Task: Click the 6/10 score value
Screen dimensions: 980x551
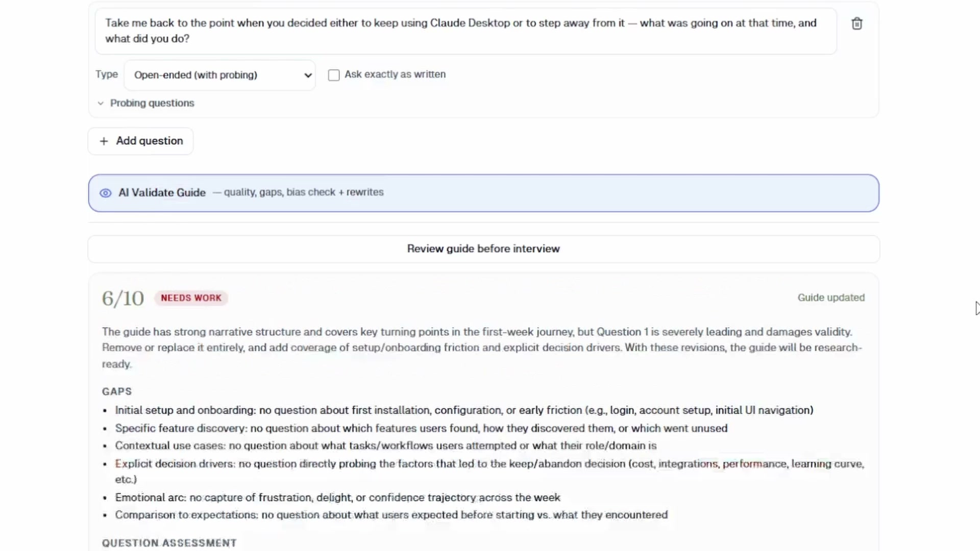Action: pos(123,298)
